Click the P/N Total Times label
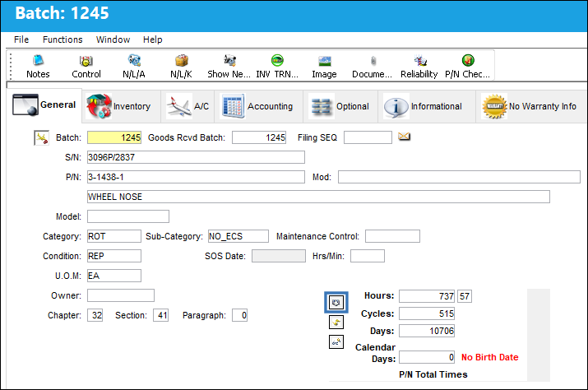This screenshot has height=390, width=588. 433,374
